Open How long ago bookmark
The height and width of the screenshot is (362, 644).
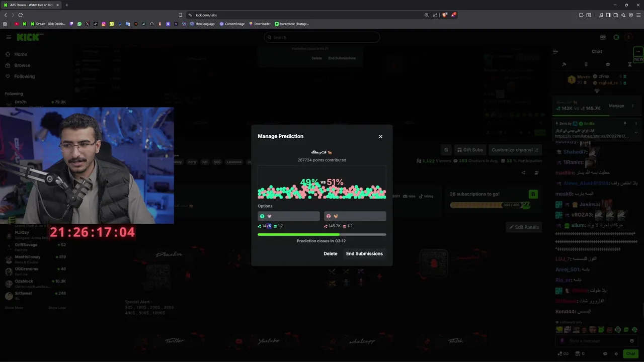pyautogui.click(x=202, y=24)
